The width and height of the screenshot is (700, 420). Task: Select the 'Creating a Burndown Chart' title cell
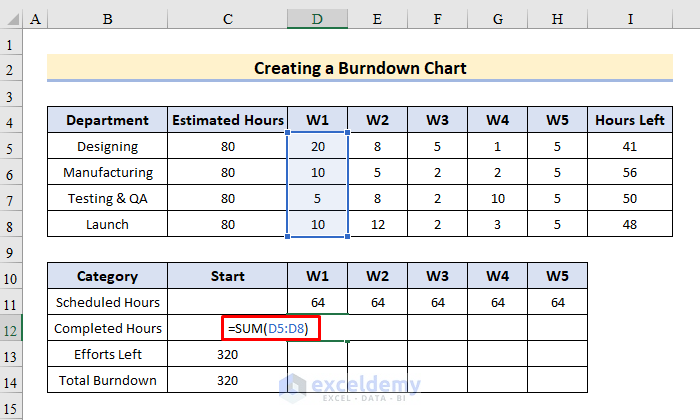click(x=360, y=68)
